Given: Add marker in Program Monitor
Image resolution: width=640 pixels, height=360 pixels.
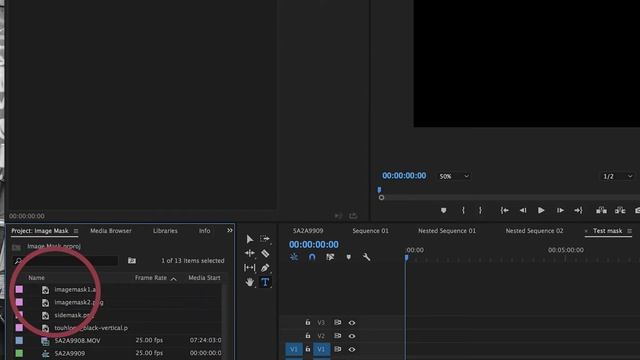Looking at the screenshot, I should 444,211.
